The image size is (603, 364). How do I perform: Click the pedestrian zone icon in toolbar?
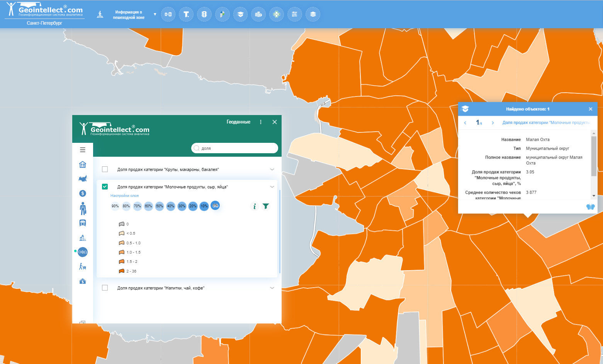click(100, 15)
